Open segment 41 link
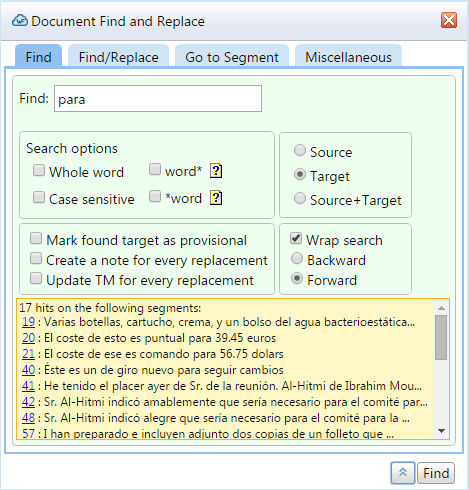Screen dimensions: 469x490 click(x=28, y=386)
